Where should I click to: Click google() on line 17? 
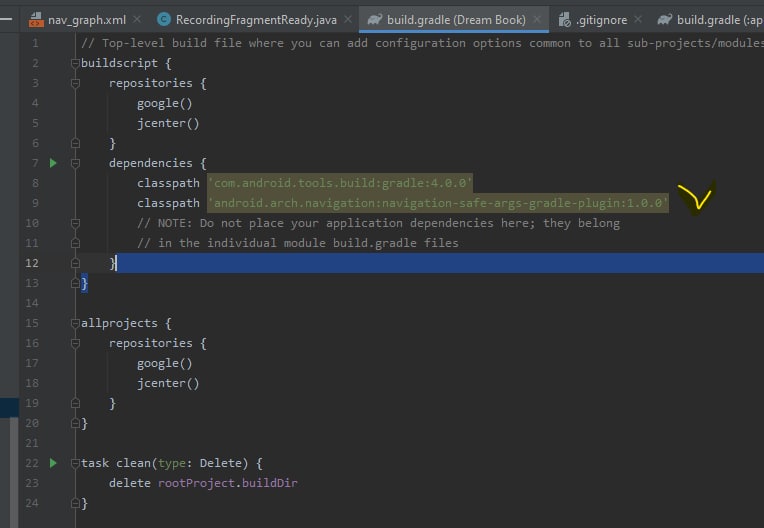(x=165, y=363)
